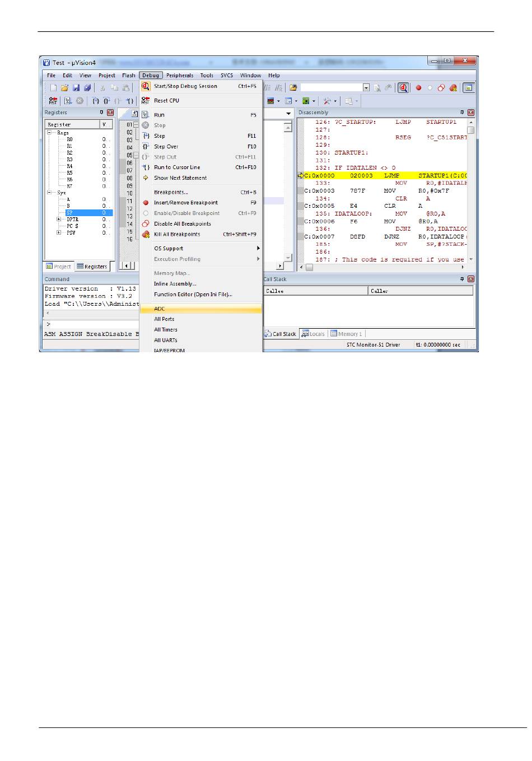Select All Timers menu entry

tap(201, 330)
